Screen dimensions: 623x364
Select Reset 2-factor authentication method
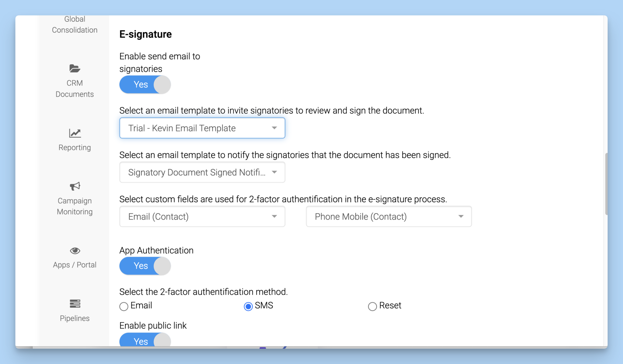point(372,306)
